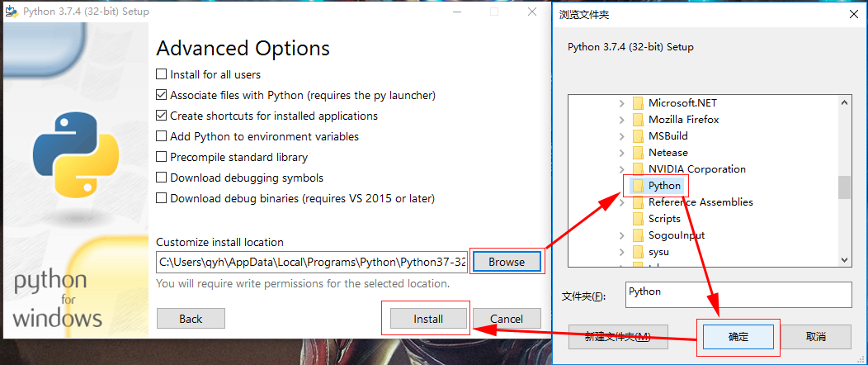Expand the Microsoft.NET folder
The height and width of the screenshot is (365, 868).
(621, 103)
